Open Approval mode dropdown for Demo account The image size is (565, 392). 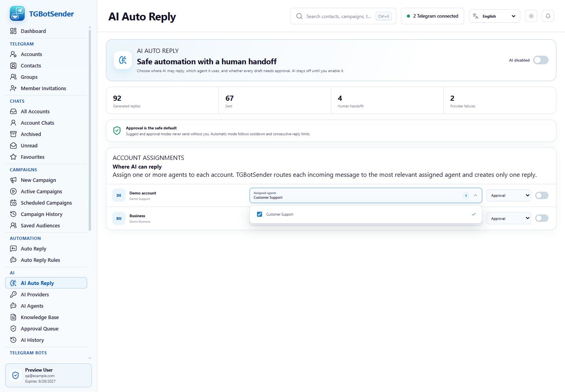[x=508, y=195]
